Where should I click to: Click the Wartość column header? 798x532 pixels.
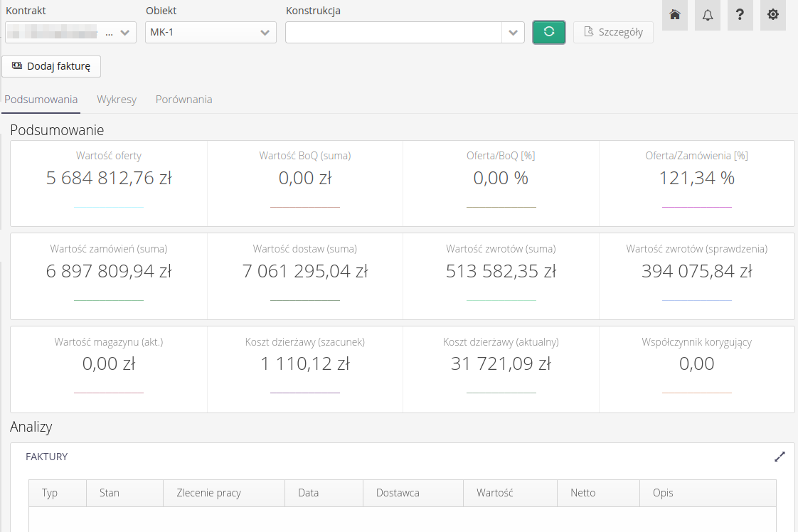(x=495, y=493)
